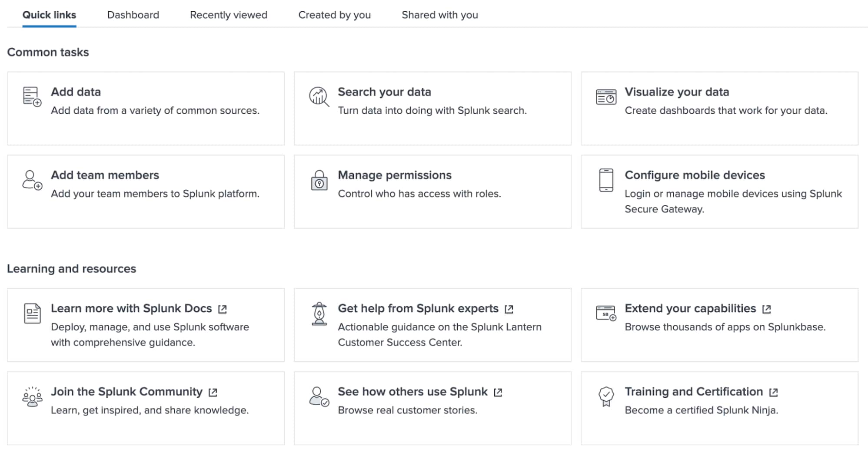This screenshot has height=452, width=868.
Task: Click 'Create dashboards that work for your data.' text
Action: click(726, 110)
